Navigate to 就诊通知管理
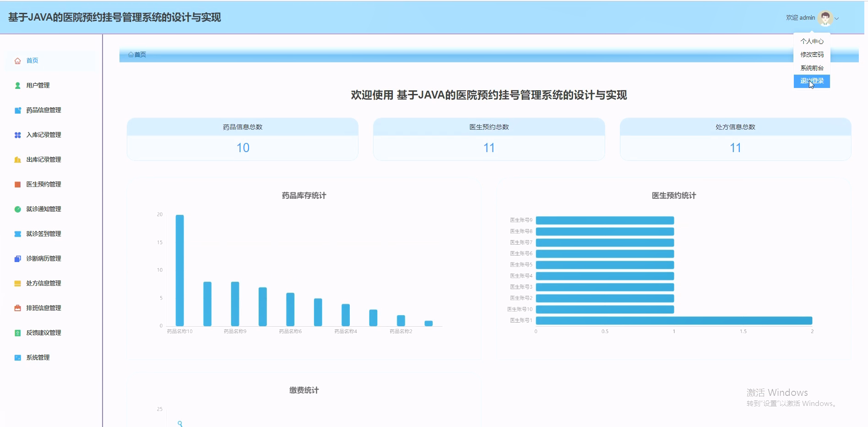Screen dimensions: 868x427 click(50, 209)
